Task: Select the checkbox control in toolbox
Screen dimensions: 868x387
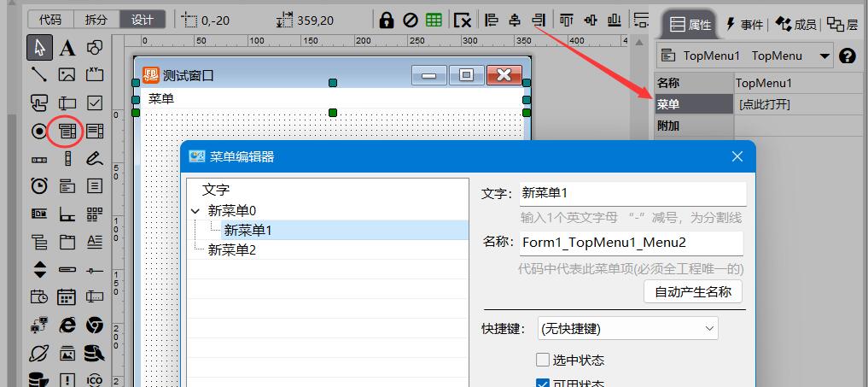Action: [95, 103]
